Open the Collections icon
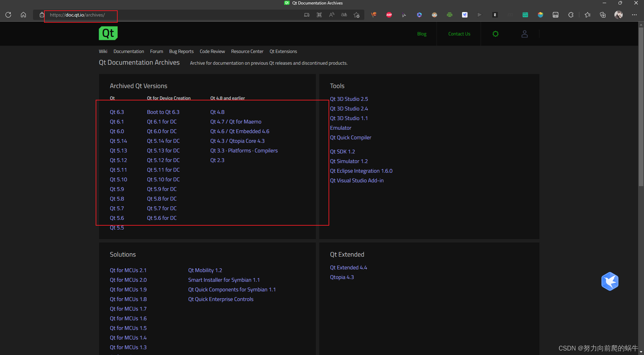Screen dimensions: 644x355 (603, 15)
